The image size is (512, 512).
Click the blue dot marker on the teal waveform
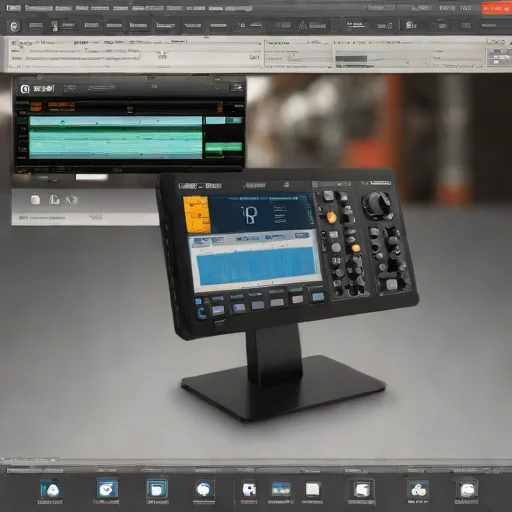63,123
